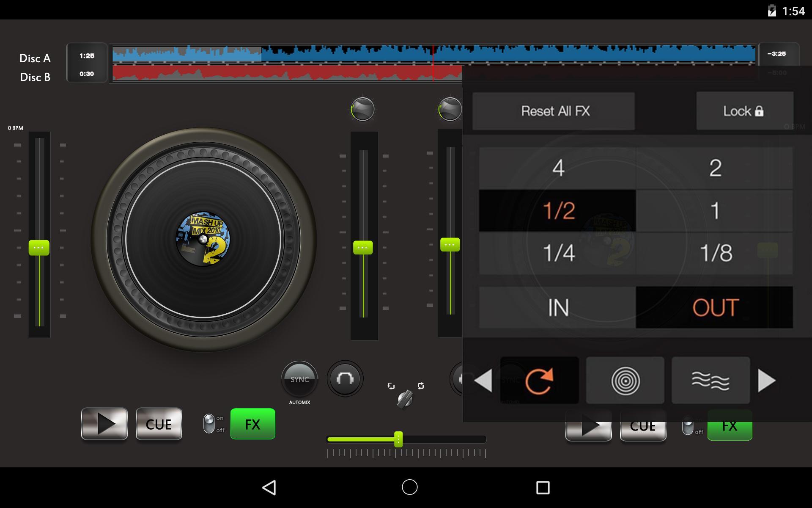The image size is (812, 508).
Task: Click the right repeat icon beside switch
Action: pyautogui.click(x=420, y=386)
